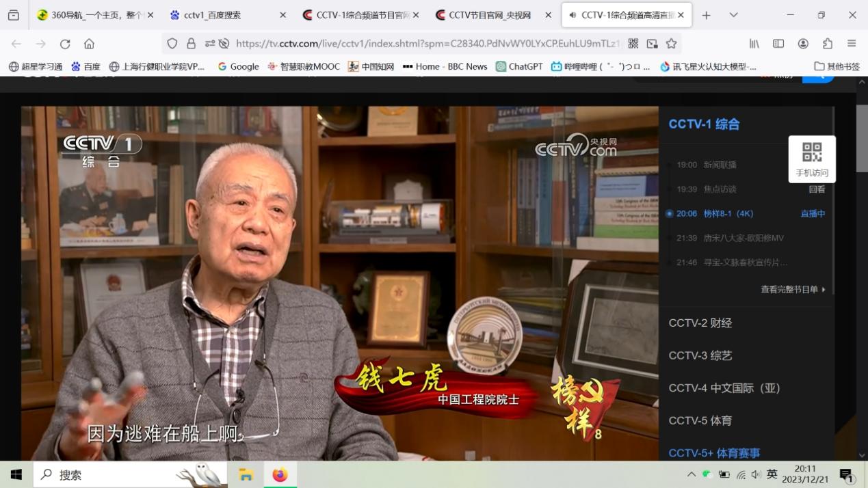Select the CCTV-5 体育 channel
Screen dimensions: 868x488
(700, 420)
